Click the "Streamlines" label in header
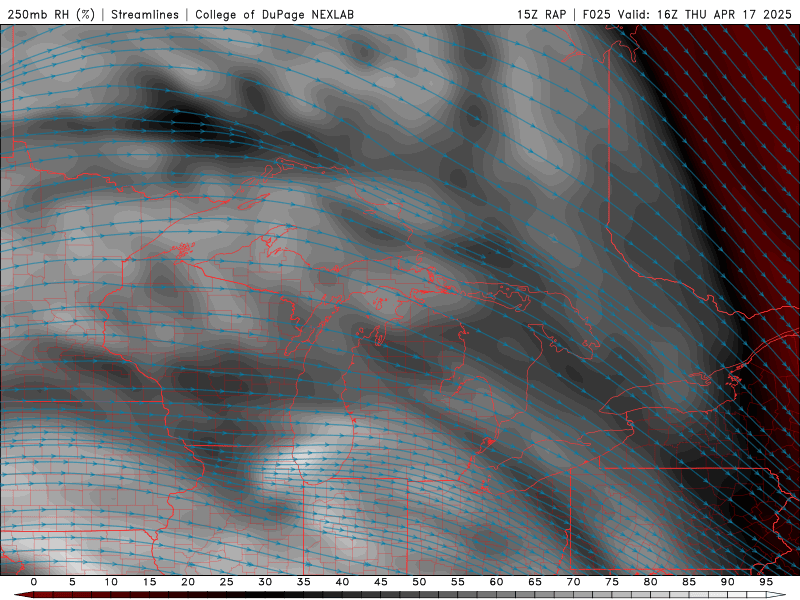 145,14
